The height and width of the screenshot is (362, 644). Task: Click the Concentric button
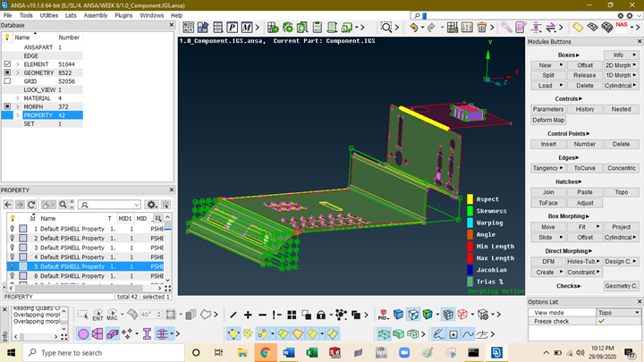[622, 168]
